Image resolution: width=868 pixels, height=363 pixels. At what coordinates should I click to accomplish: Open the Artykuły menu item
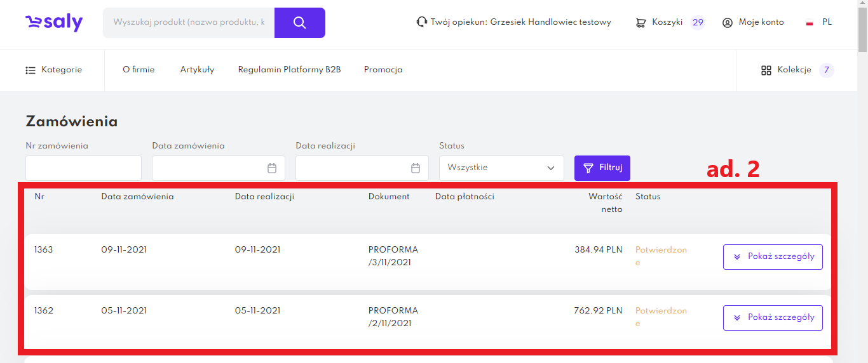coord(197,70)
